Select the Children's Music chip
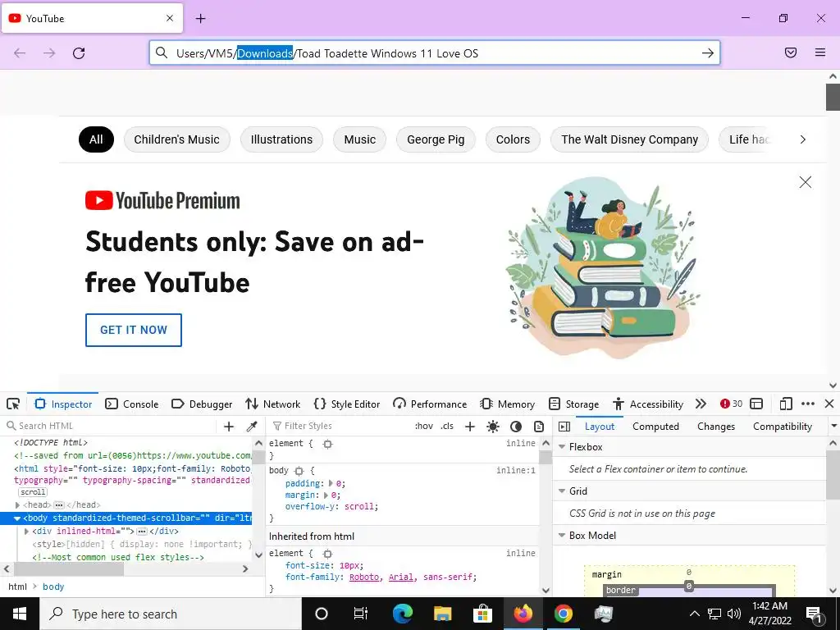Screen dimensions: 840x630 [x=177, y=139]
